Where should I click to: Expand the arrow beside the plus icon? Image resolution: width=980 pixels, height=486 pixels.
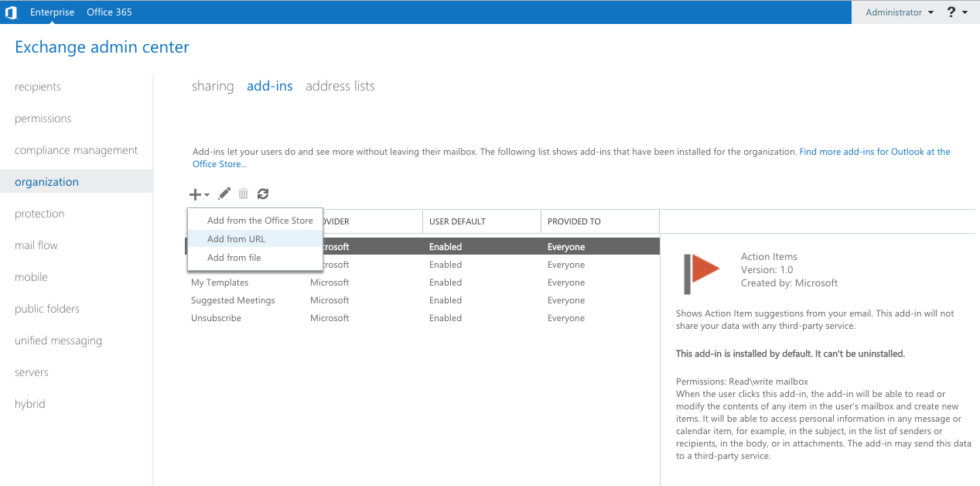point(207,195)
